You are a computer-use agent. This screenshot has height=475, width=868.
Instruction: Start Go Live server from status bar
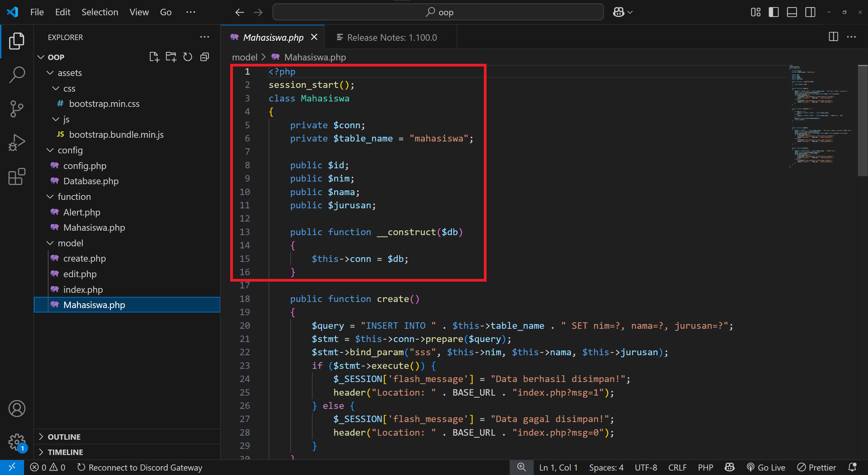click(x=766, y=467)
